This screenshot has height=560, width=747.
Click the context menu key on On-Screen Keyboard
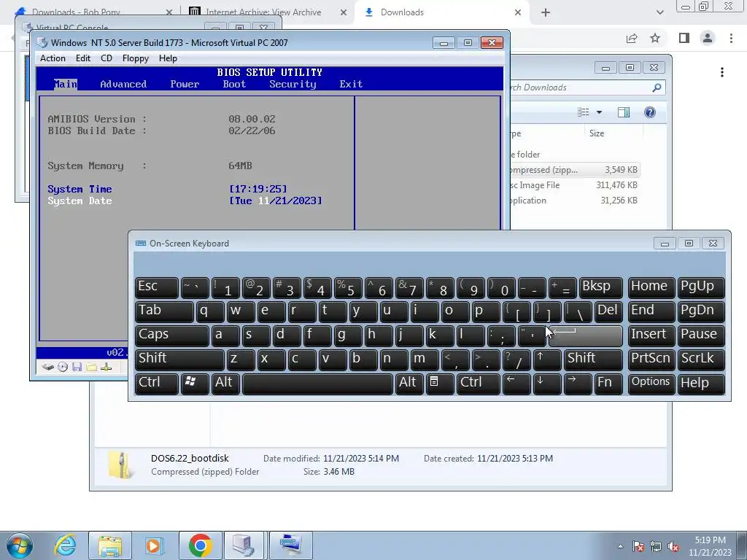440,384
